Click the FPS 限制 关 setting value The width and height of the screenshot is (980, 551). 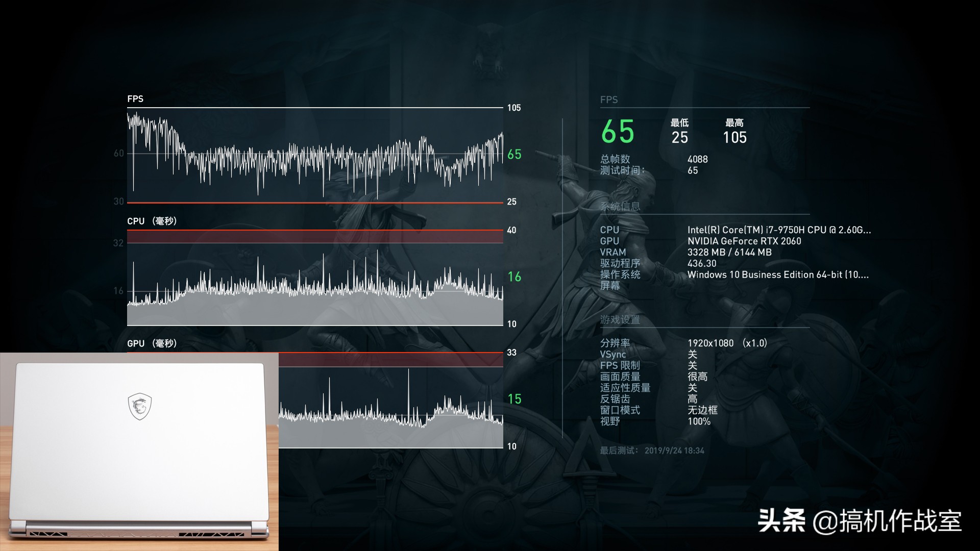(x=692, y=366)
